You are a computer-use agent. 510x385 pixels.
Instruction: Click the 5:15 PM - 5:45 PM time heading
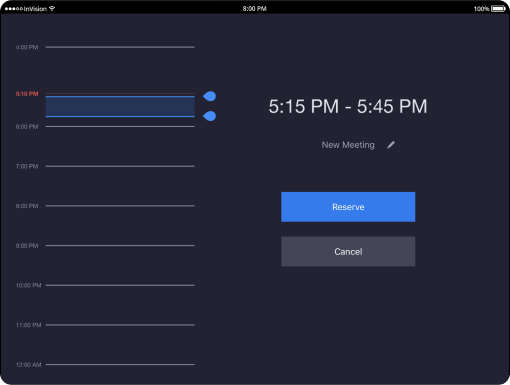coord(348,106)
